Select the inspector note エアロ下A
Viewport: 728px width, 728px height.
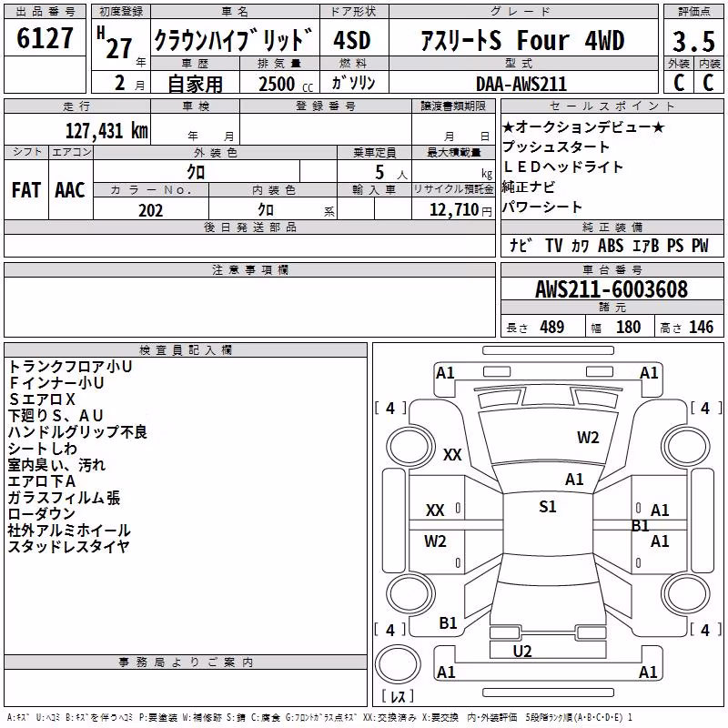tap(41, 481)
